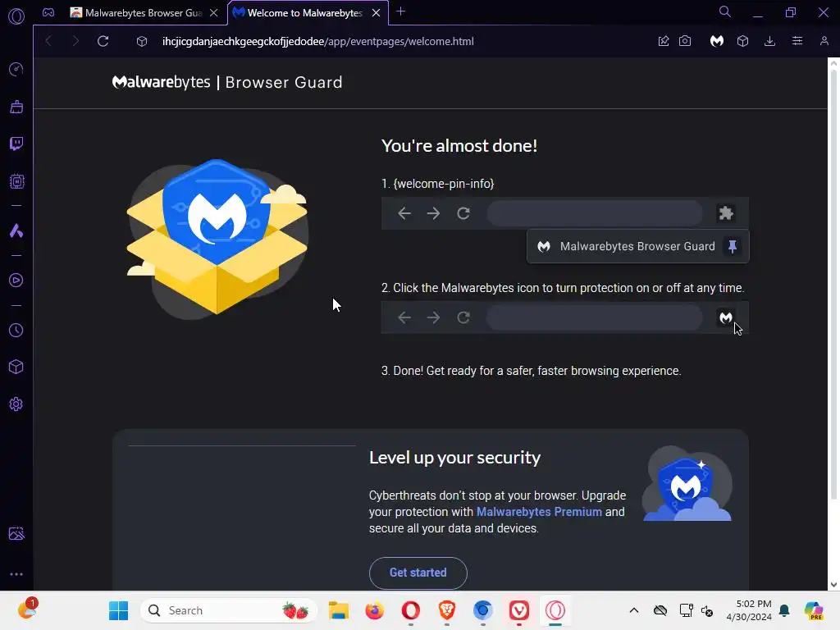Click the Malwarebytes Browser Guard logo
The width and height of the screenshot is (840, 630).
(x=227, y=82)
